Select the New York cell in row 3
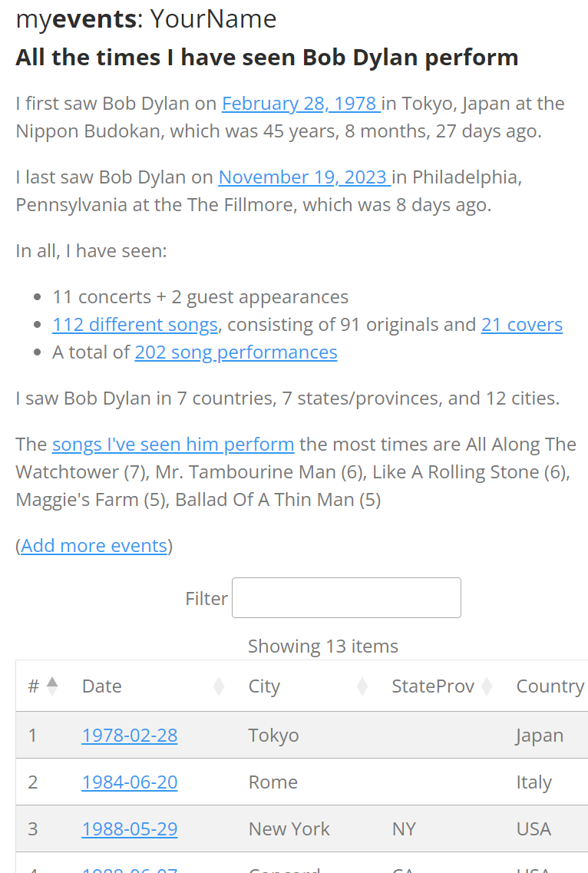The height and width of the screenshot is (873, 588). pos(289,829)
